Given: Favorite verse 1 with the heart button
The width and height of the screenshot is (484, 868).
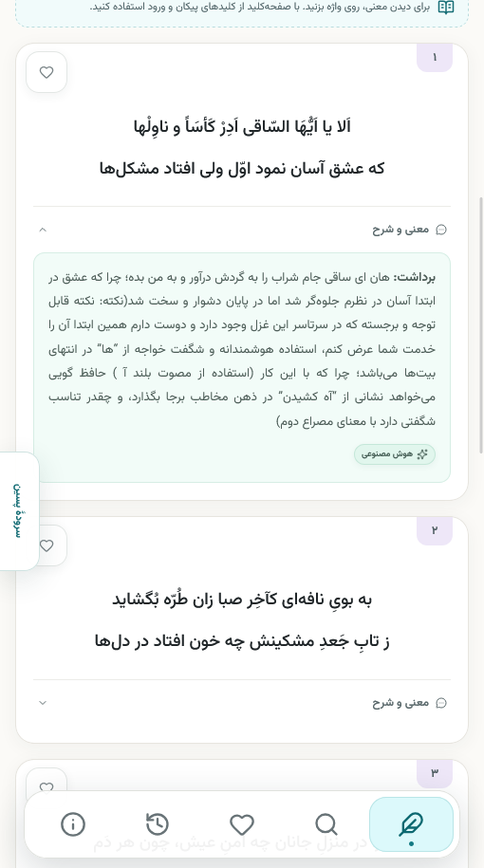Looking at the screenshot, I should coord(47,72).
